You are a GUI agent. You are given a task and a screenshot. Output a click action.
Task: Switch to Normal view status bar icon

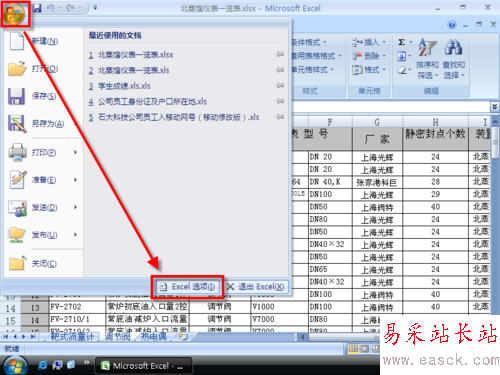click(x=353, y=349)
